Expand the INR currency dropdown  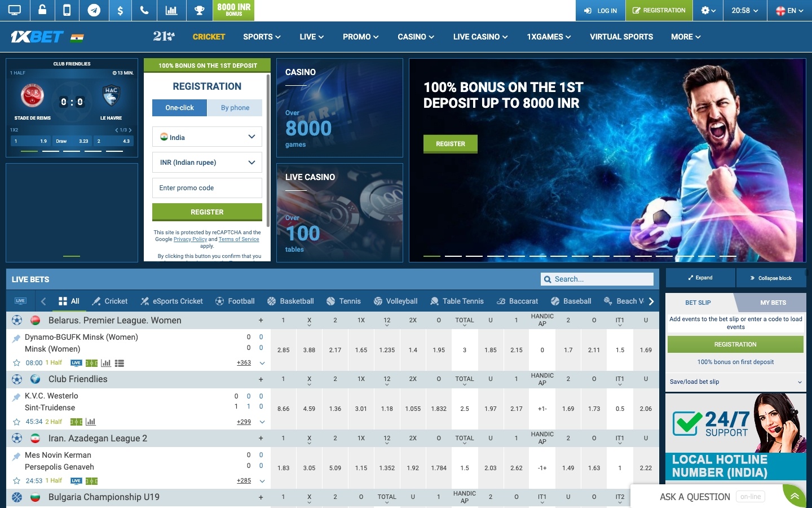click(x=207, y=162)
